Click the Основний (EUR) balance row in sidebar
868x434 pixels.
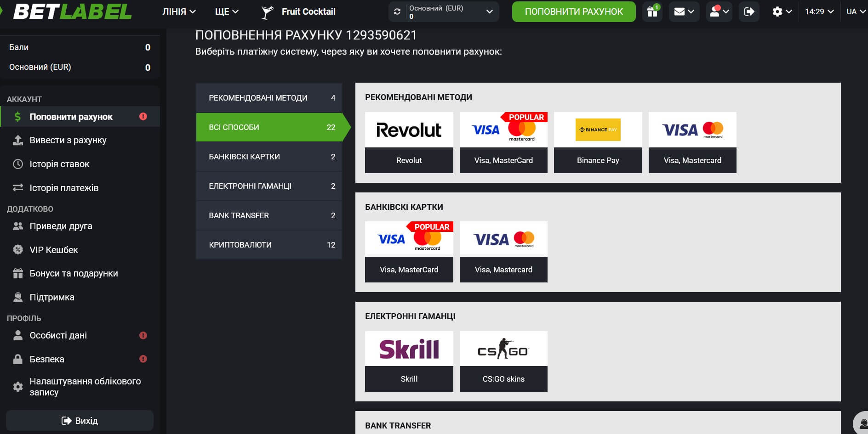coord(80,67)
